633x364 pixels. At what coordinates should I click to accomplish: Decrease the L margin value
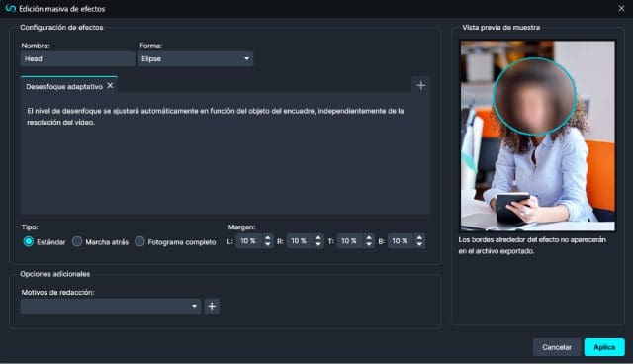268,244
